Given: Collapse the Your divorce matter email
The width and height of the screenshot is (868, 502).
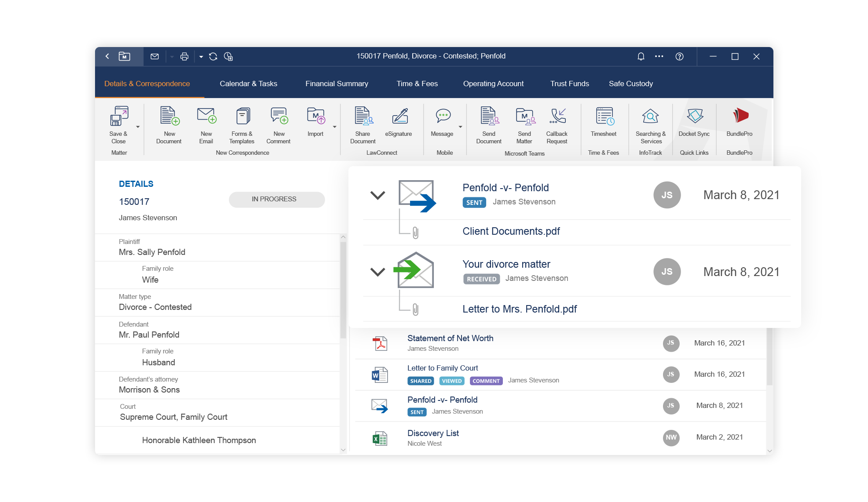Looking at the screenshot, I should pyautogui.click(x=377, y=272).
